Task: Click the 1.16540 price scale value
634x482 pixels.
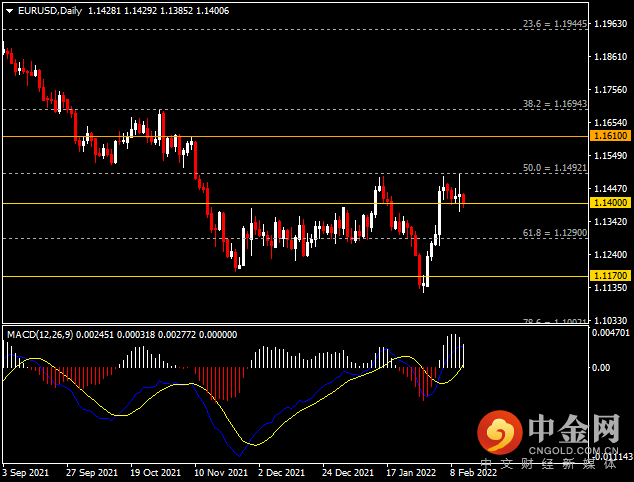Action: click(x=611, y=123)
